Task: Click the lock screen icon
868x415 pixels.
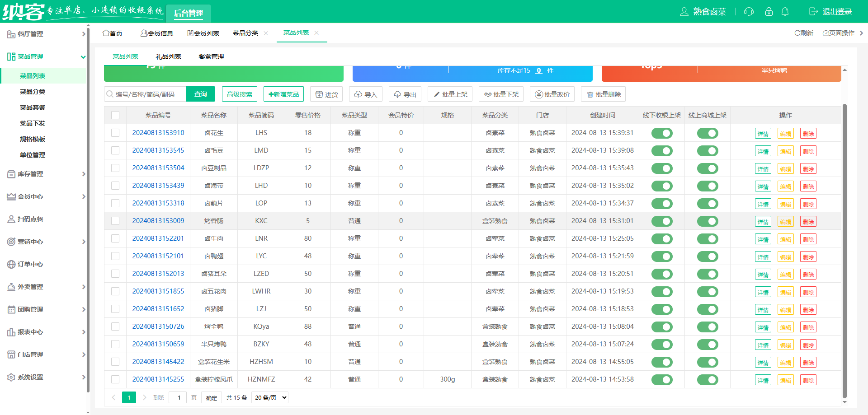Action: [x=769, y=12]
